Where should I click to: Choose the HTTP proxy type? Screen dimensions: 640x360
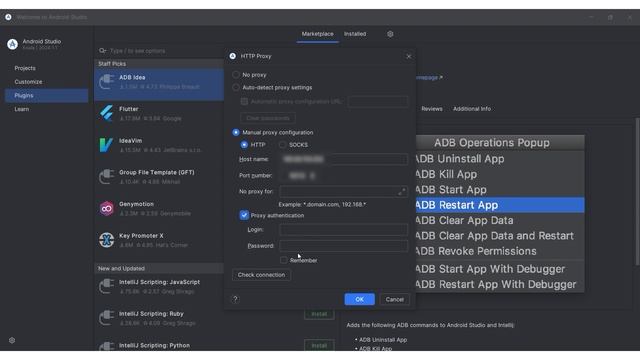click(244, 144)
